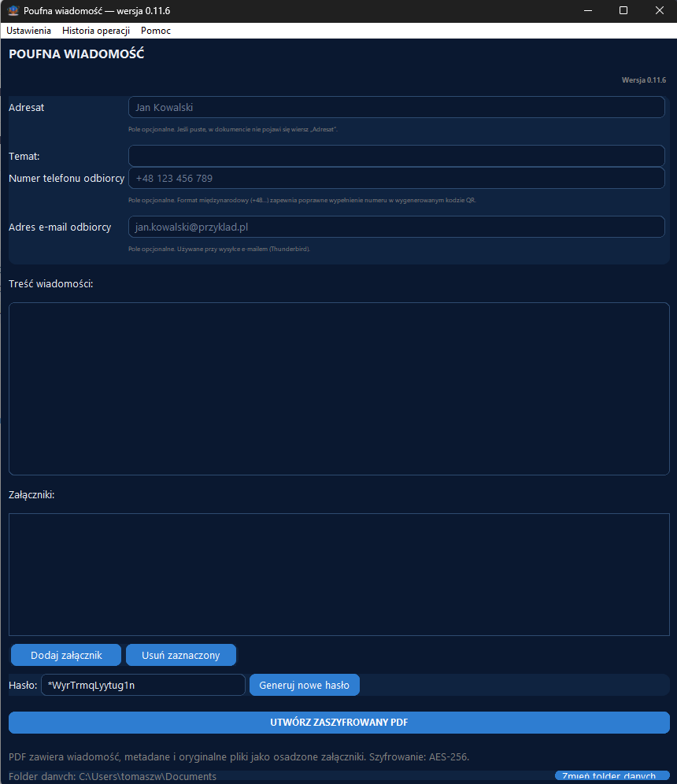This screenshot has width=677, height=784.
Task: Open the Historia operacji menu
Action: (96, 31)
